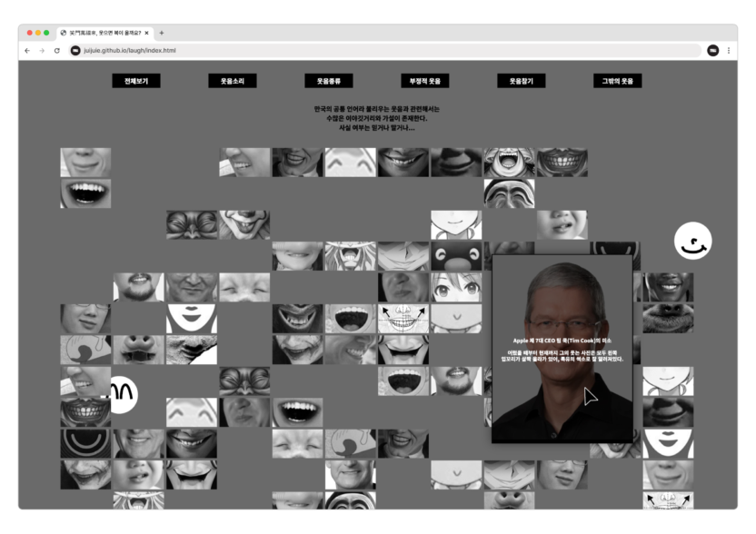756x534 pixels.
Task: Choose the 웃음참기 button
Action: [522, 81]
